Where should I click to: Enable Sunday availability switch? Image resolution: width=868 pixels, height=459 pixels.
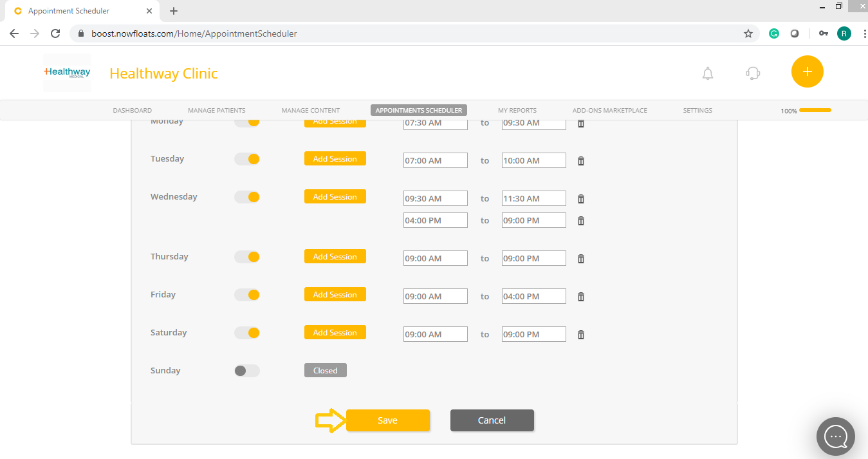coord(247,371)
